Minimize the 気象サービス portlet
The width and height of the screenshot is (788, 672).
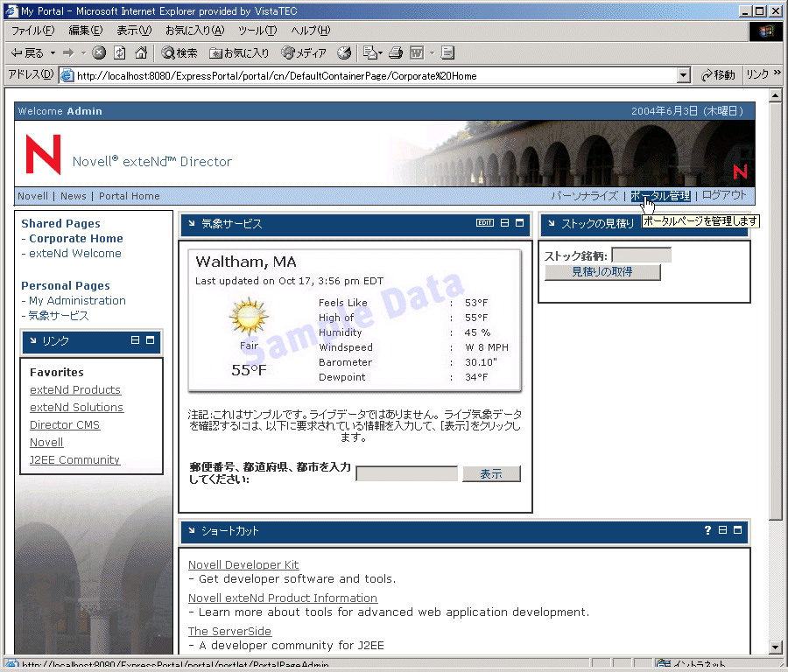(x=504, y=222)
